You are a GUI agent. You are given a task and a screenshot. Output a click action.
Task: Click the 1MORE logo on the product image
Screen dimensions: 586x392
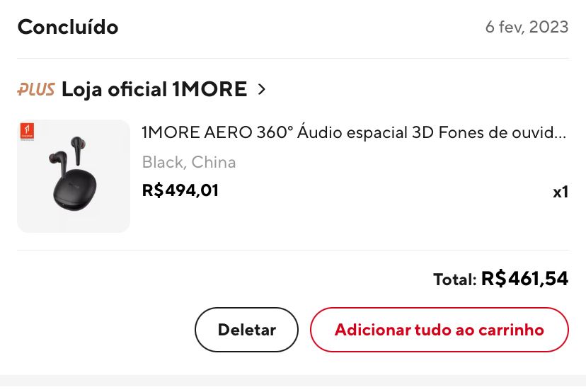tap(27, 132)
